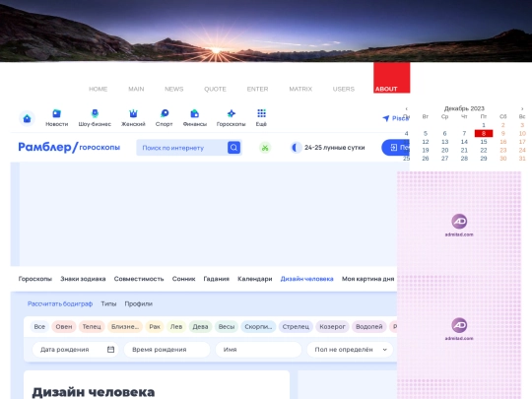Click the 24-25 лунные сутки text
This screenshot has height=399, width=532.
pos(335,148)
